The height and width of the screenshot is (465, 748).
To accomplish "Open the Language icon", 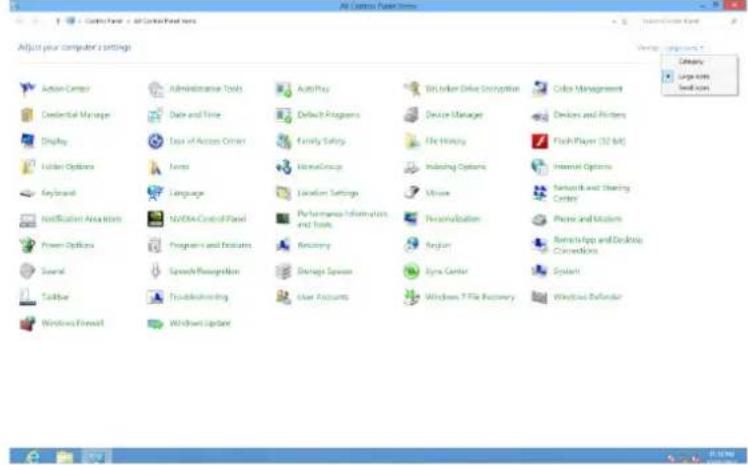I will coord(156,193).
